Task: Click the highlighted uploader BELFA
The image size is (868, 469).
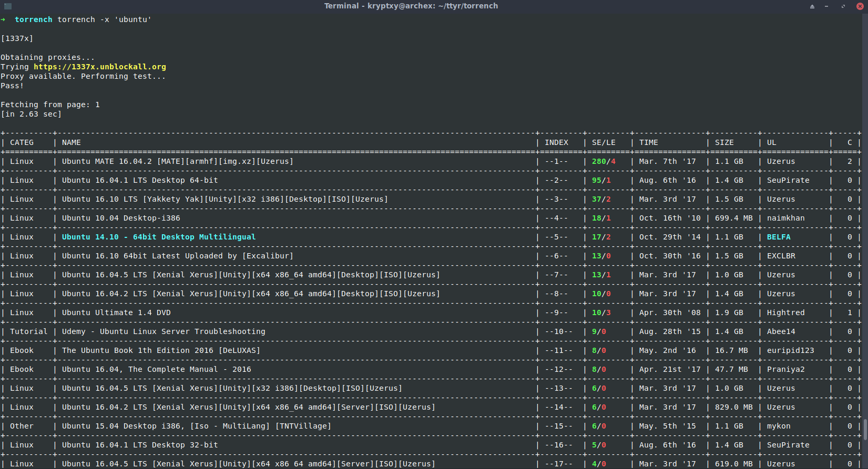Action: [779, 237]
